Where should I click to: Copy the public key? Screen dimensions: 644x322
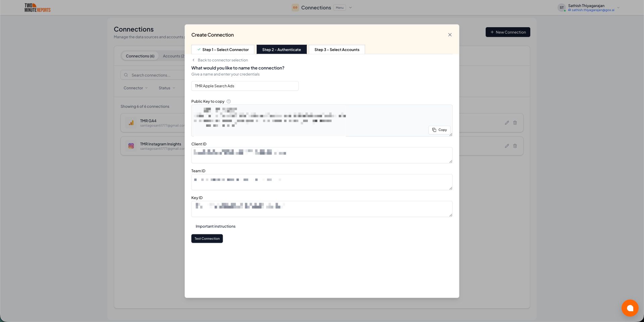click(x=439, y=130)
